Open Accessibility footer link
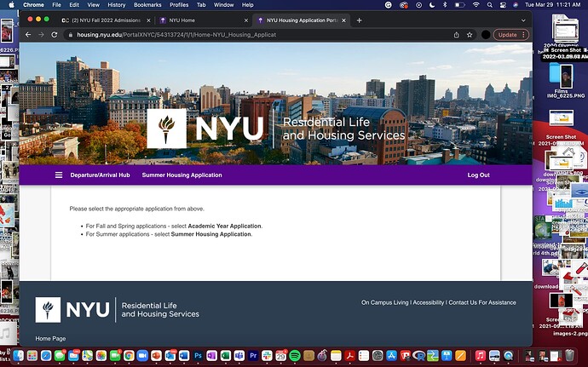 click(429, 302)
